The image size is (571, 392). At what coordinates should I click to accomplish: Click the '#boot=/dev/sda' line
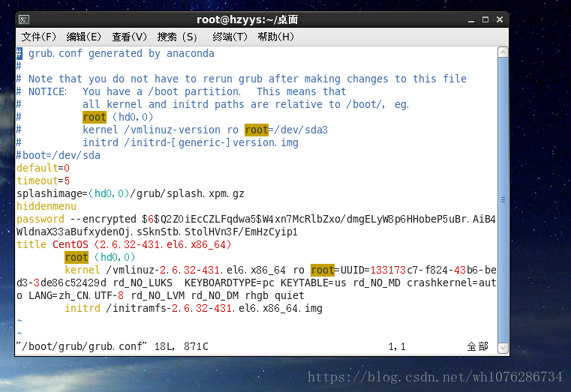click(59, 156)
